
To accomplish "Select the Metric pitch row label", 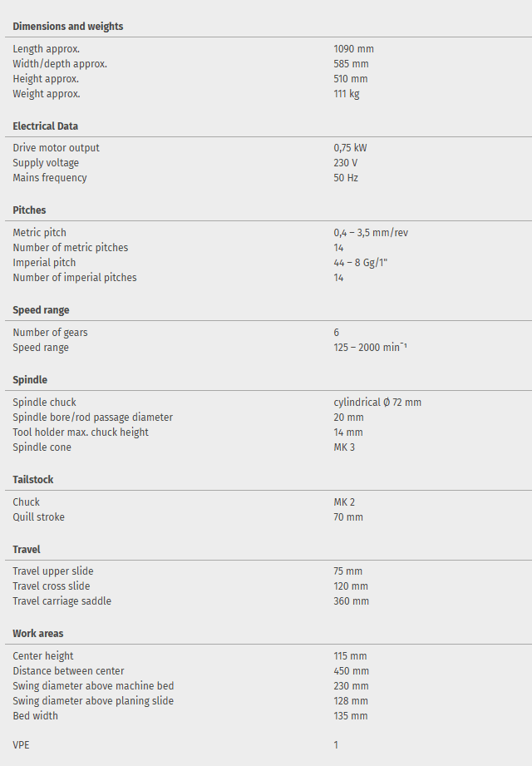I will 39,233.
